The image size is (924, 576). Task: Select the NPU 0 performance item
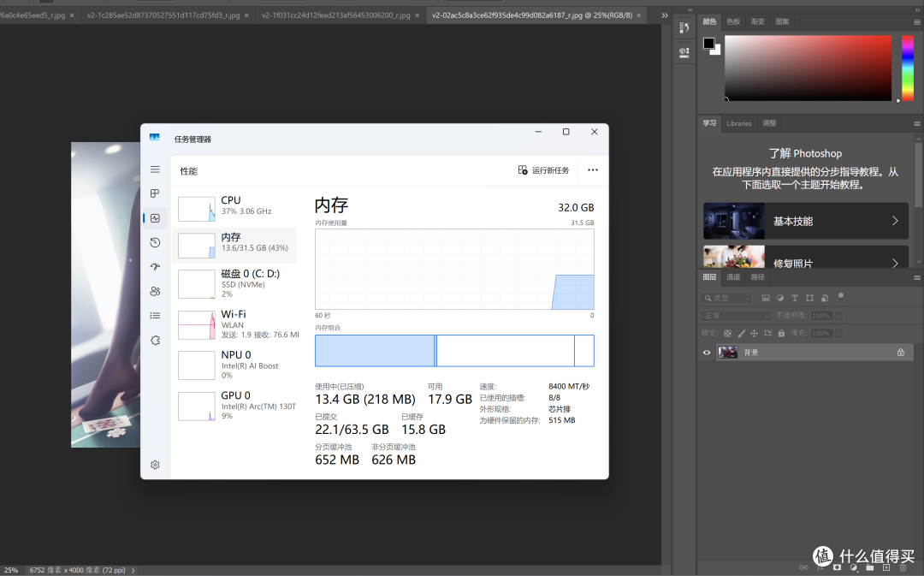[235, 365]
